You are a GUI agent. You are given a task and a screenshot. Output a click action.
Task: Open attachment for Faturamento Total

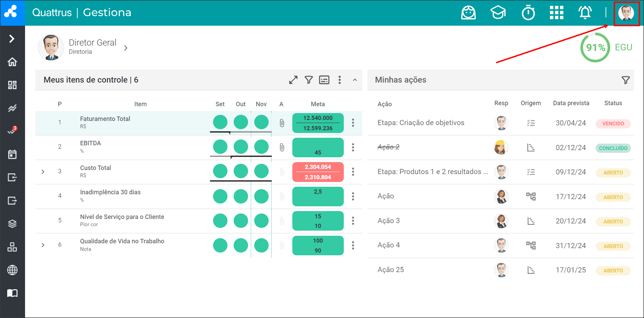(x=282, y=123)
